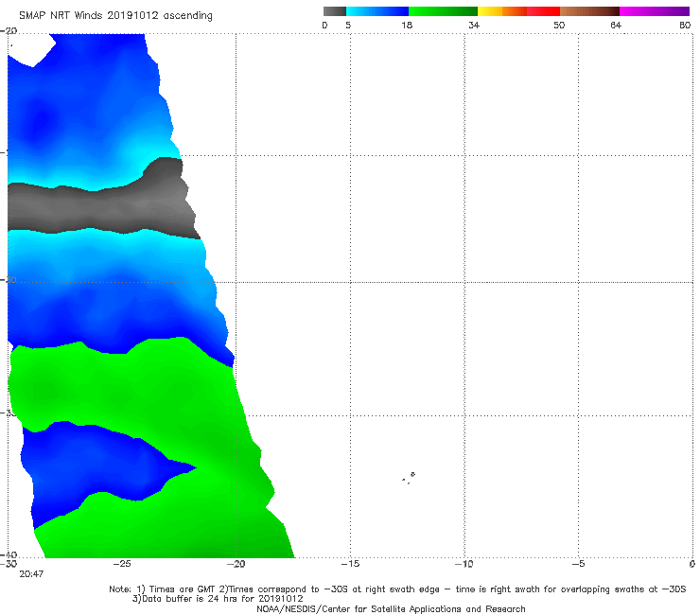Click the longitude label '-10'
Image resolution: width=700 pixels, height=615 pixels.
[464, 564]
